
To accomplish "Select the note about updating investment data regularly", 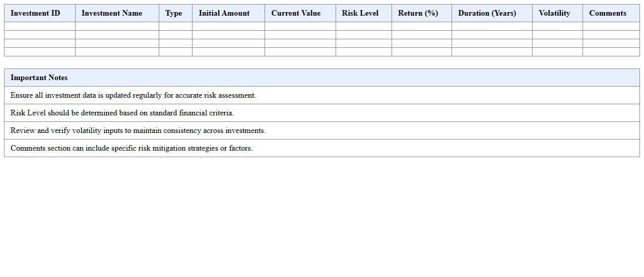I will [x=322, y=95].
